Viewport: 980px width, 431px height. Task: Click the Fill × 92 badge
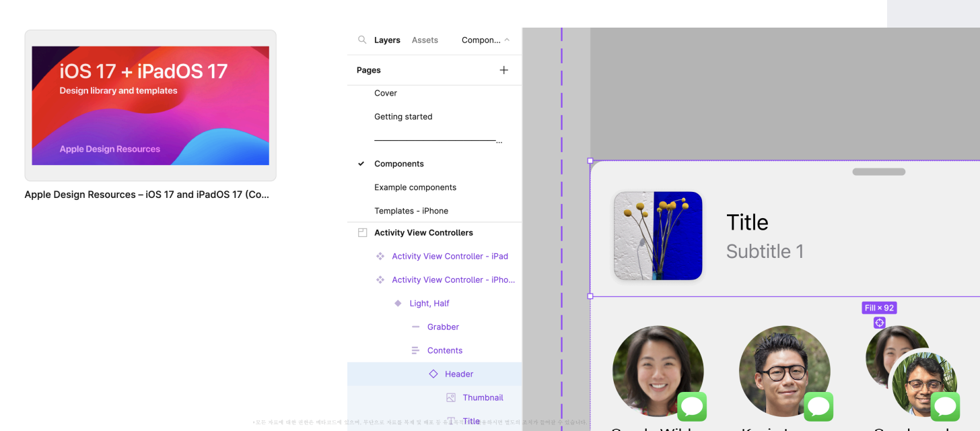click(x=879, y=308)
